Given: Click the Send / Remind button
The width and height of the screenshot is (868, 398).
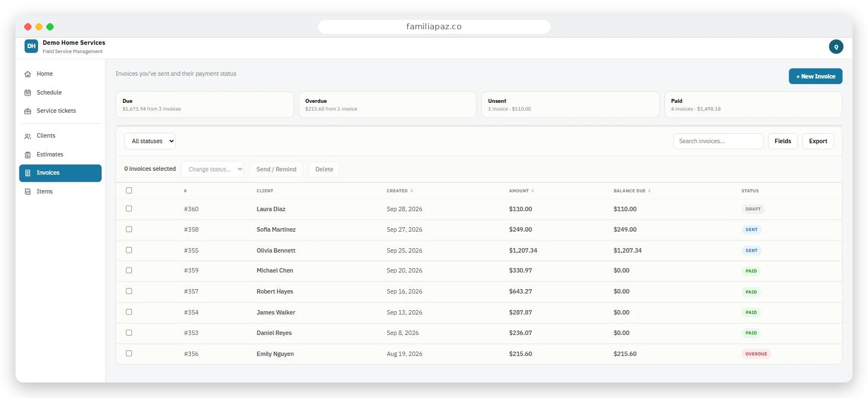Looking at the screenshot, I should [x=276, y=169].
